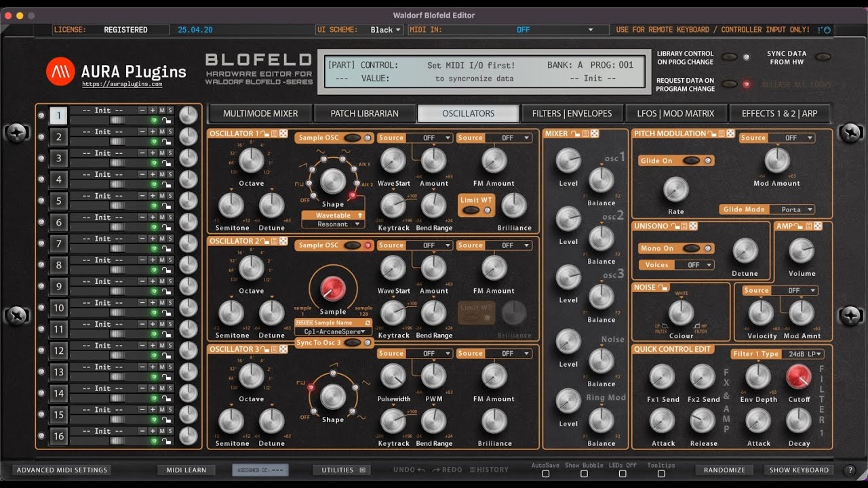
Task: Toggle Mono On switch
Action: point(691,248)
